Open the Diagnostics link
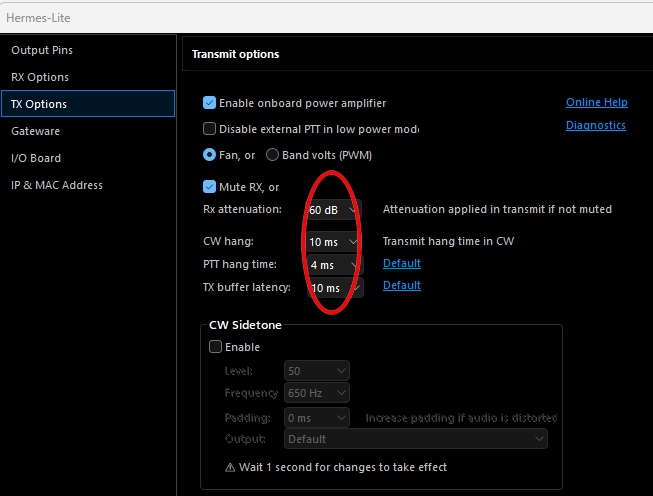Image resolution: width=653 pixels, height=496 pixels. tap(595, 125)
